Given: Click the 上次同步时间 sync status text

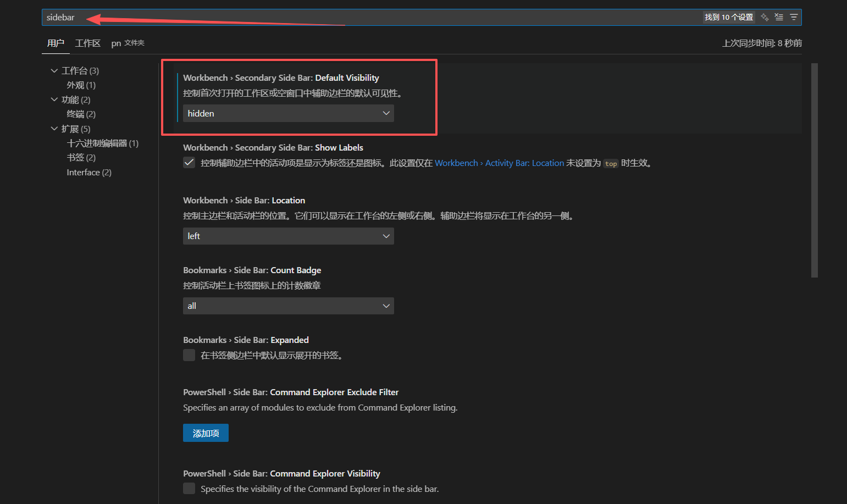Looking at the screenshot, I should point(762,43).
